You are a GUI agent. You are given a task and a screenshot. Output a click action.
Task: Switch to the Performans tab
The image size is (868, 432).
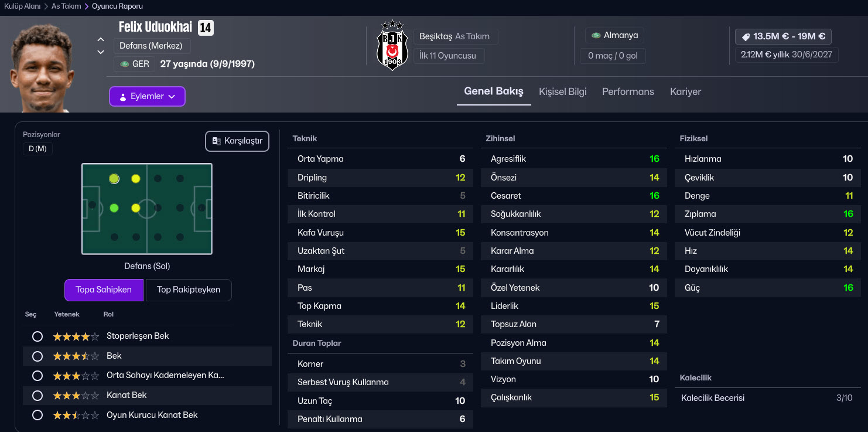[628, 91]
